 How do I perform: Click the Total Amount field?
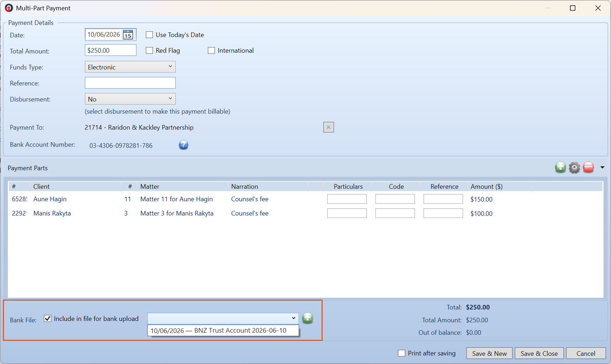111,50
